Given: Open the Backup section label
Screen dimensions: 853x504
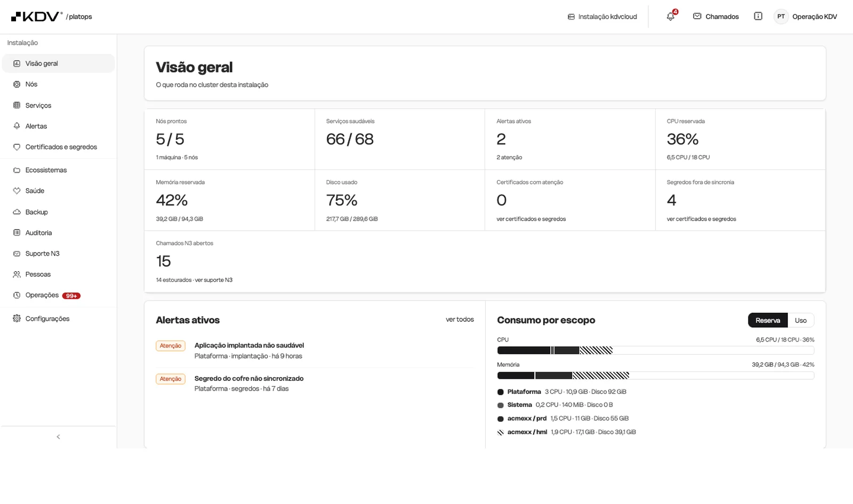Looking at the screenshot, I should (37, 212).
